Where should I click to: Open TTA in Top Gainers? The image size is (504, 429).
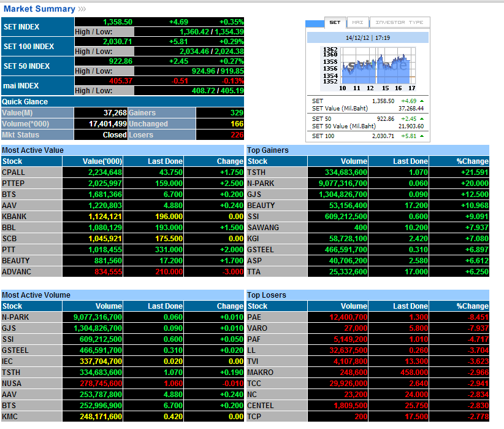[254, 272]
